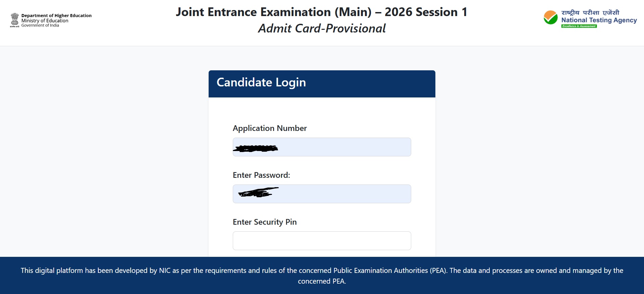Screen dimensions: 644x294
Task: Click the Application Number label
Action: [270, 128]
